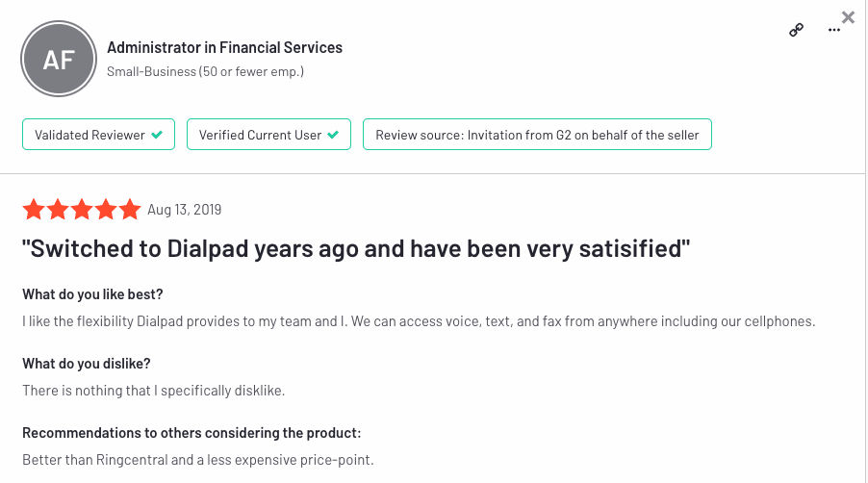Select the third rating star

(x=83, y=210)
